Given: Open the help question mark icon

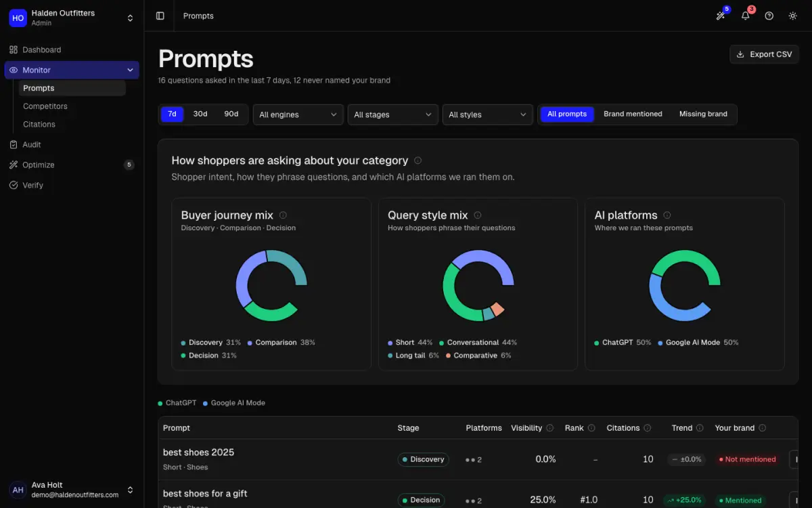Looking at the screenshot, I should 769,16.
